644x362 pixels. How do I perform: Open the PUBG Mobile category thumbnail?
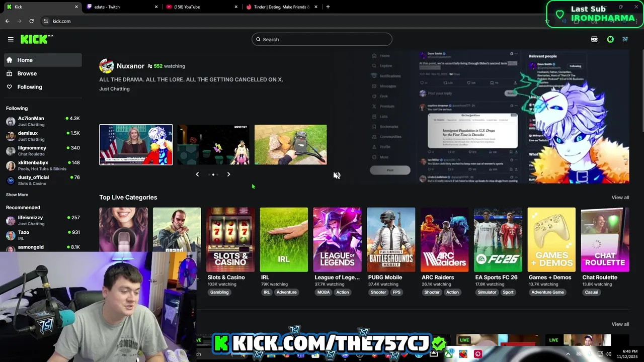[x=391, y=239]
